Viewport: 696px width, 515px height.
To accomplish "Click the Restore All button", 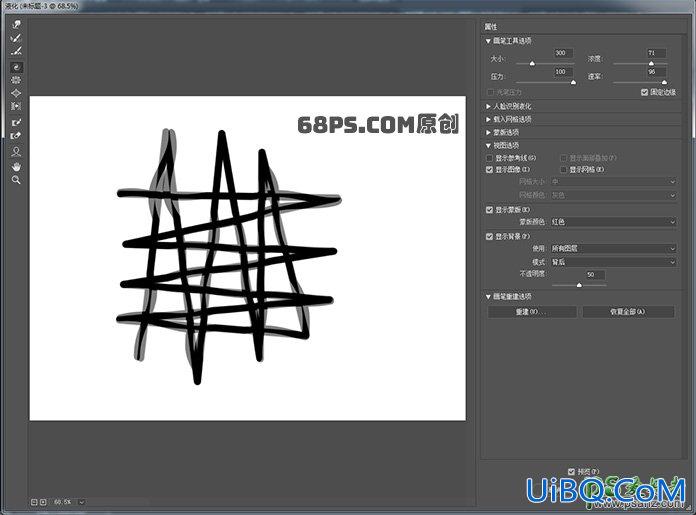I will tap(628, 312).
